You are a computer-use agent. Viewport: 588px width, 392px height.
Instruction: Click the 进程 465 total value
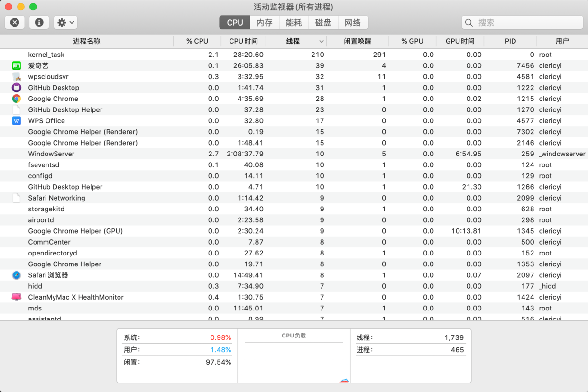[457, 350]
